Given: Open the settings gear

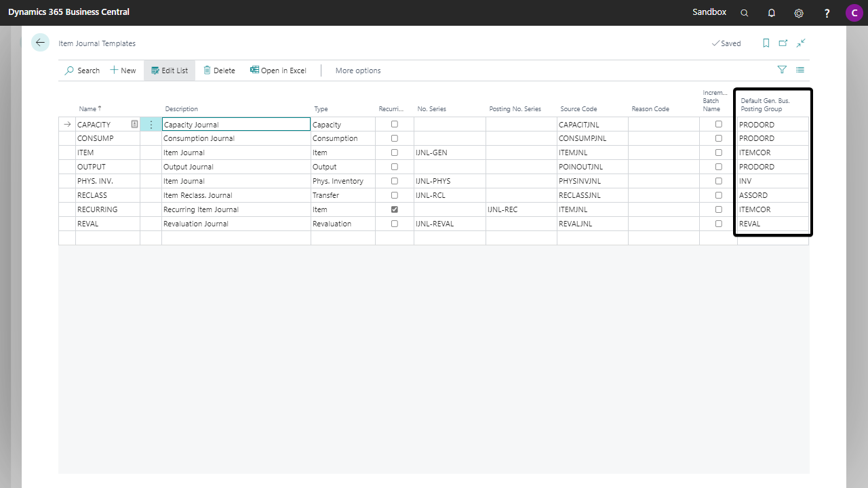Looking at the screenshot, I should click(x=799, y=13).
